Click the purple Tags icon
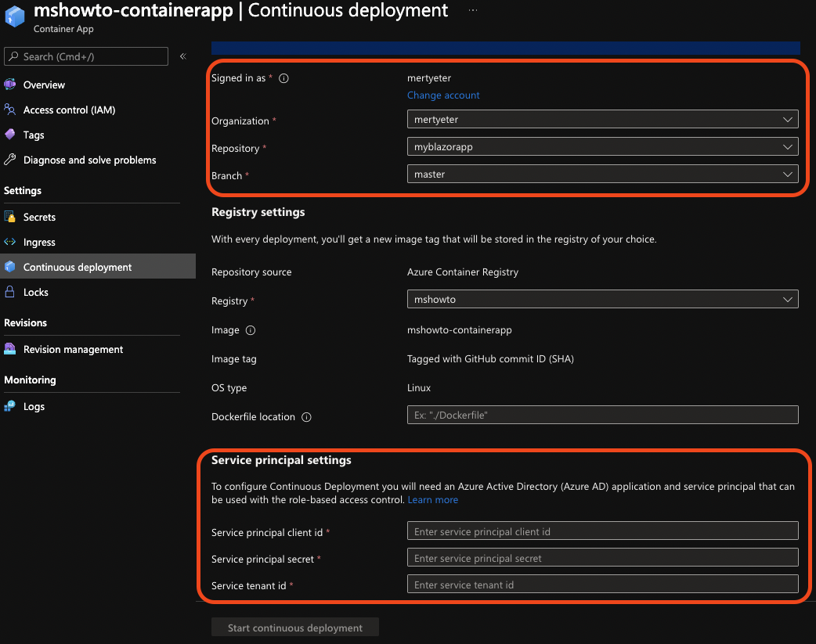816x644 pixels. (x=10, y=135)
